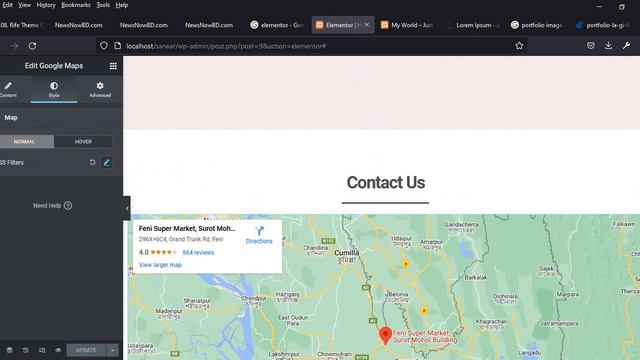Switch to the Content tab
This screenshot has width=640, height=360.
click(x=8, y=89)
